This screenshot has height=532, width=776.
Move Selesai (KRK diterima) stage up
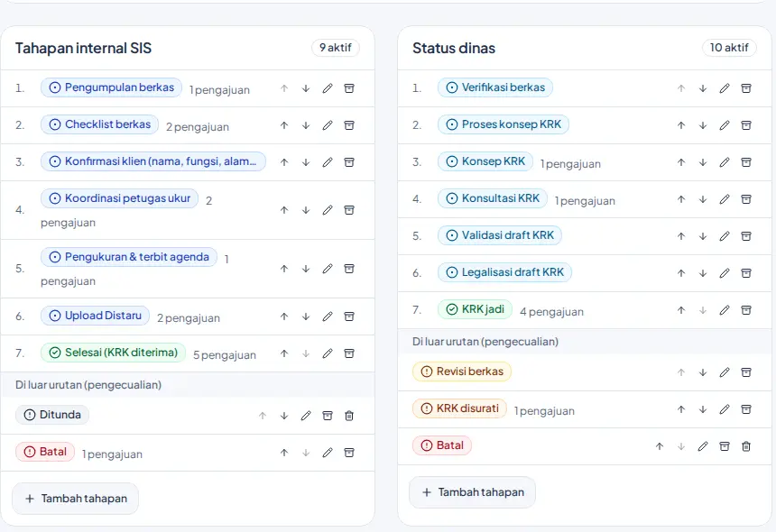click(x=284, y=353)
